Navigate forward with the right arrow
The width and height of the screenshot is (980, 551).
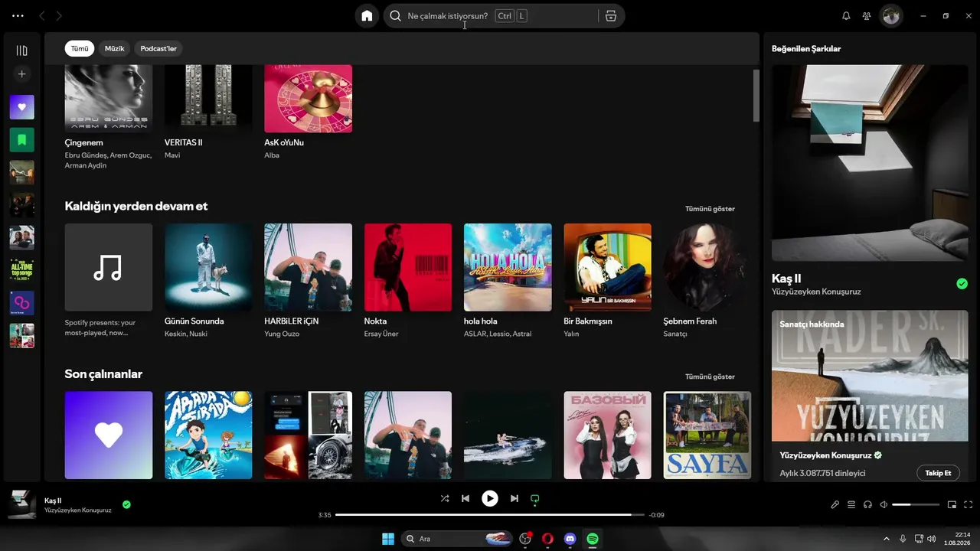pyautogui.click(x=59, y=16)
